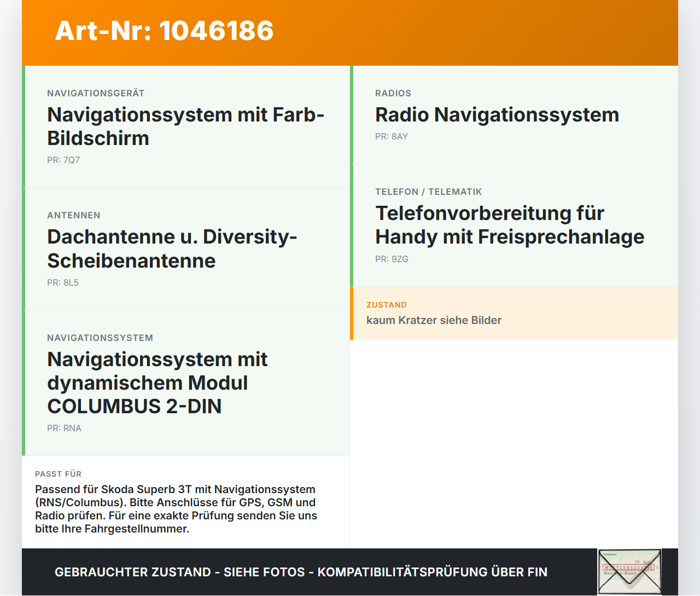Click the Kompatibilitätsprüfung über FIN footer banner
This screenshot has width=700, height=596.
point(301,572)
